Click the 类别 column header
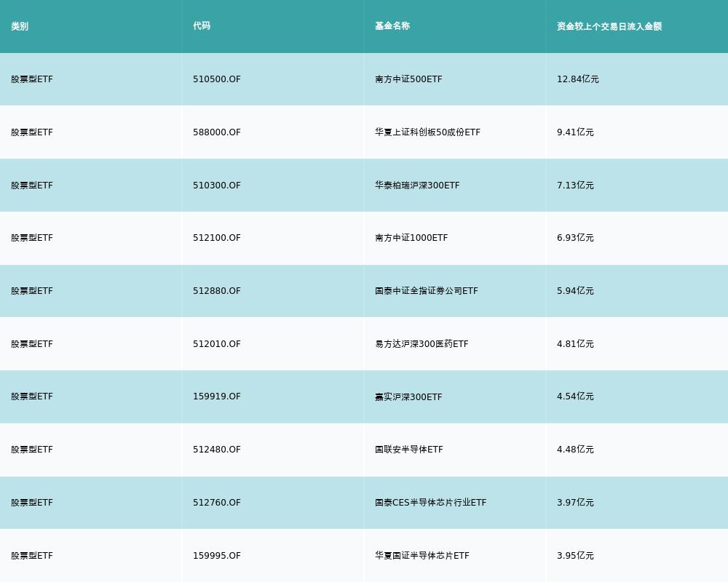728x582 pixels. 20,26
